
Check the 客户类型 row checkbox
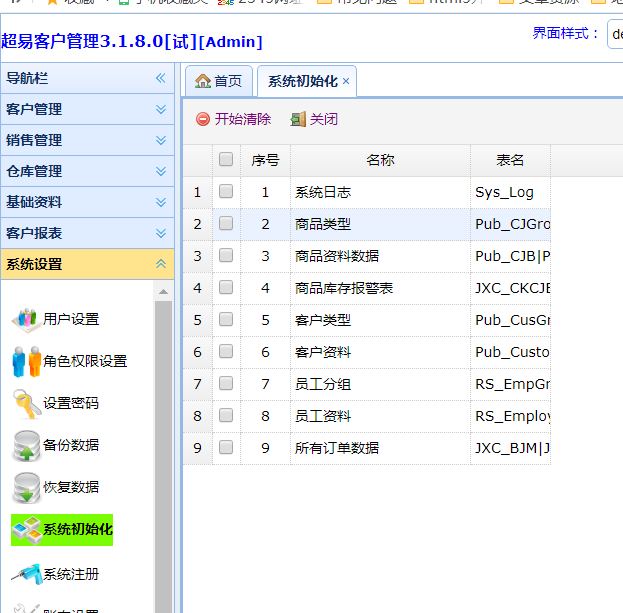pos(226,319)
